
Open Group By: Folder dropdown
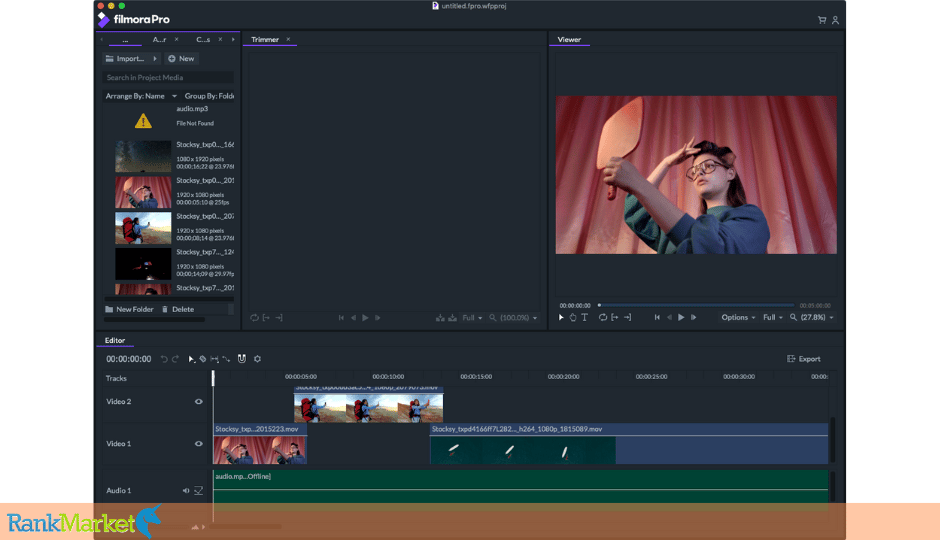(x=209, y=96)
